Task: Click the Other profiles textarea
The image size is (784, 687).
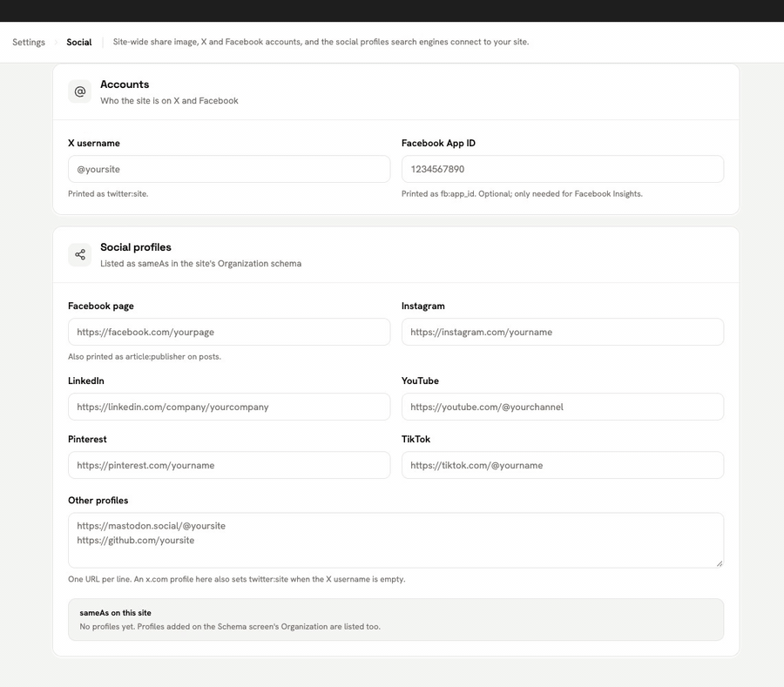Action: [396, 540]
